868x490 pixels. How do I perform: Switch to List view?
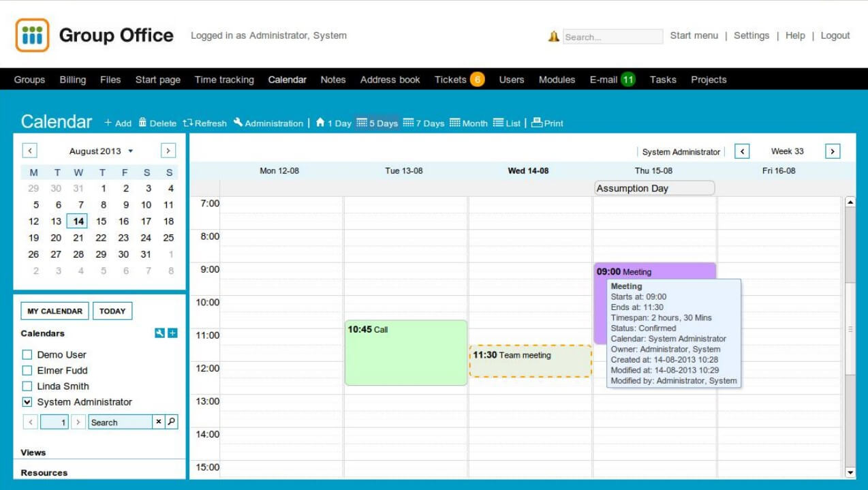506,123
